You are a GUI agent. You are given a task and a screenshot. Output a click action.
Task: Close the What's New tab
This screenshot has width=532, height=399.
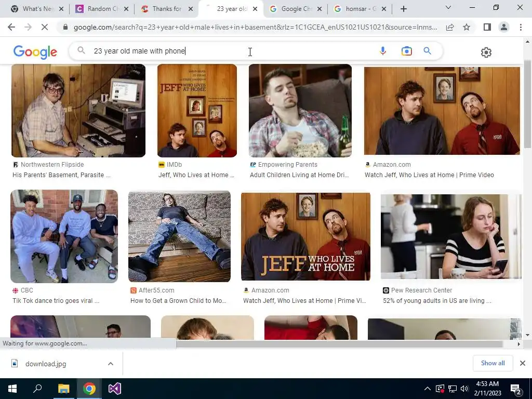tap(61, 9)
